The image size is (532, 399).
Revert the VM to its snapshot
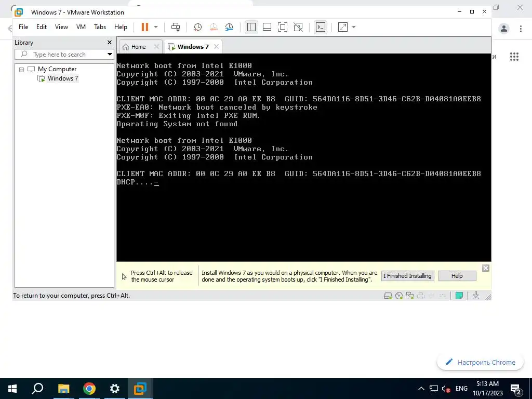click(x=214, y=27)
